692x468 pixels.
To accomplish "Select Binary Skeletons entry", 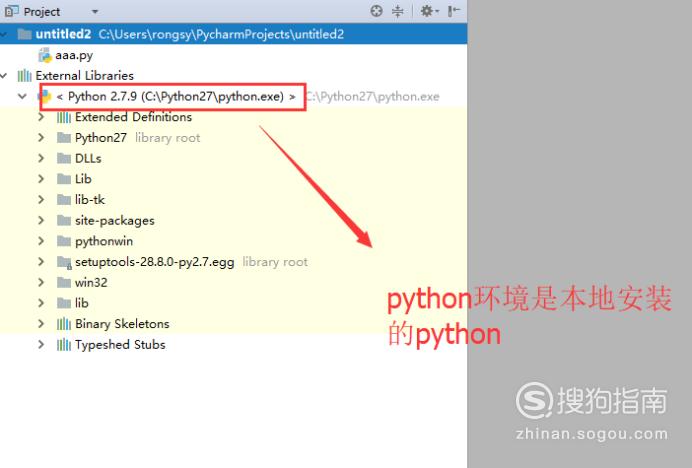I will point(122,324).
